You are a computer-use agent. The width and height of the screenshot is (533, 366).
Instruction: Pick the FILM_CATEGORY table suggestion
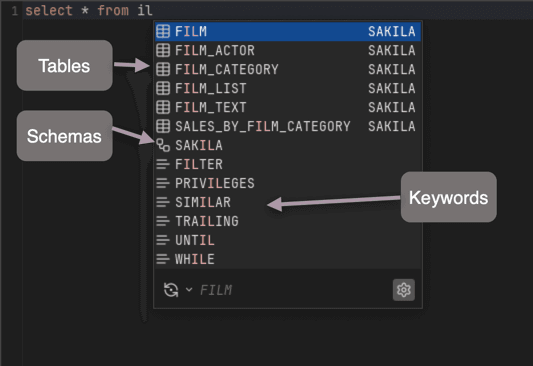click(x=288, y=70)
